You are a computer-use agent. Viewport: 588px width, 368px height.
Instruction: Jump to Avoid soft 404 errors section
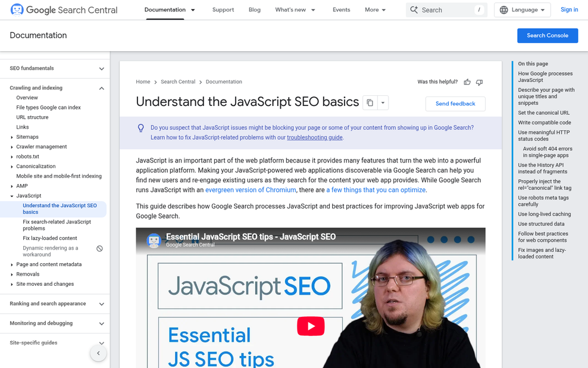[548, 152]
